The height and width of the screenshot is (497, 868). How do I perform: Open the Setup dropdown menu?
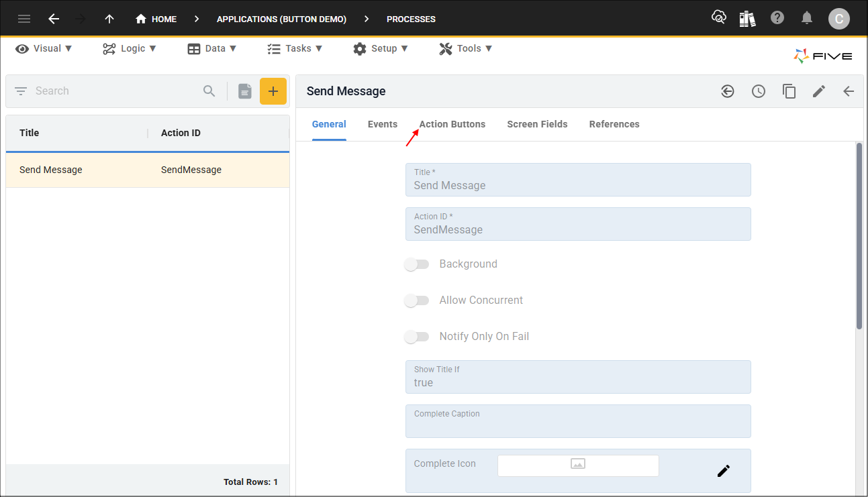pyautogui.click(x=380, y=48)
